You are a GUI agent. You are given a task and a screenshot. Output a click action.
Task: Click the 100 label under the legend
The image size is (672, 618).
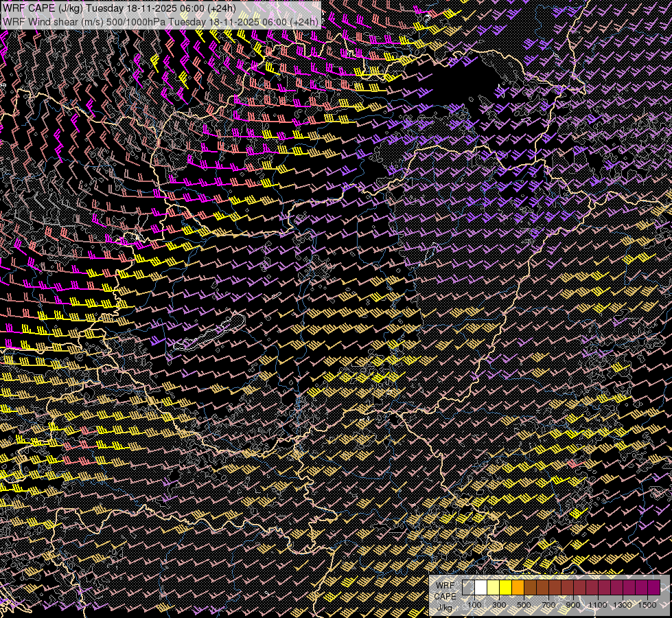coord(474,605)
